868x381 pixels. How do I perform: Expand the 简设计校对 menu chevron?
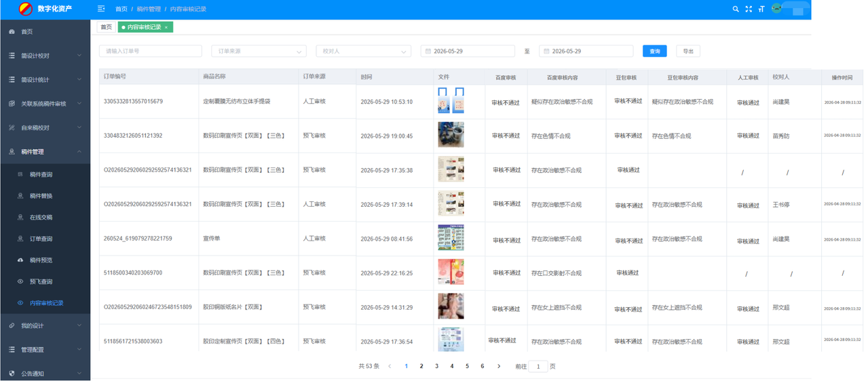(x=79, y=56)
